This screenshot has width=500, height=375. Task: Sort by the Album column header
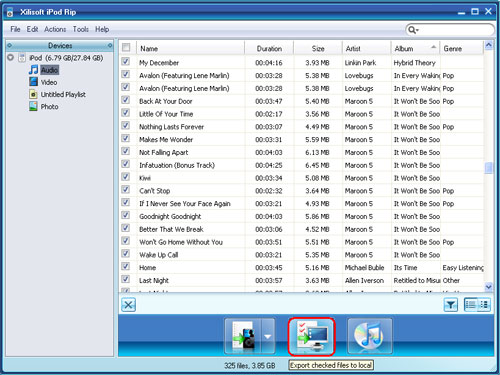point(415,48)
